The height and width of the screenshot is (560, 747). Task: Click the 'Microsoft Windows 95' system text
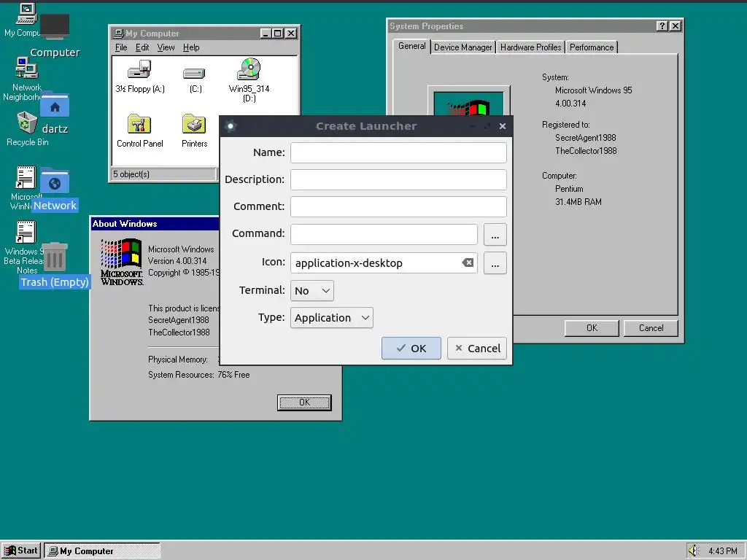click(x=593, y=90)
